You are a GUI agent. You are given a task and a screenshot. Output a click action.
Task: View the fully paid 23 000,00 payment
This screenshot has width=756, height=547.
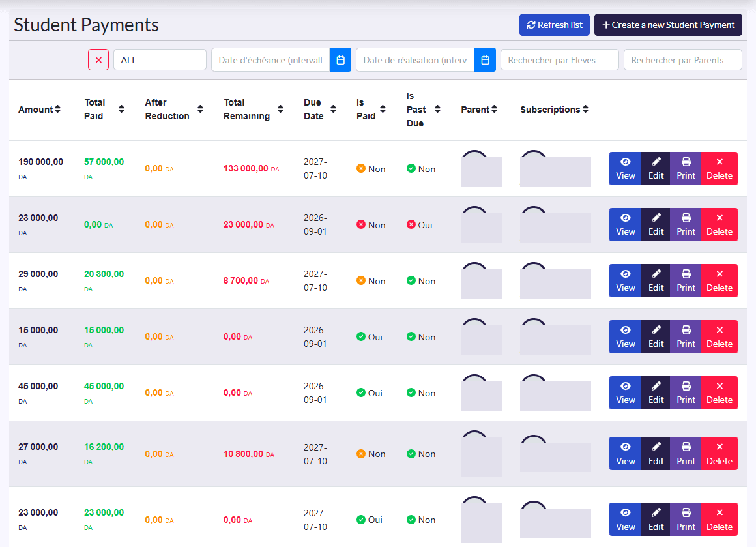click(x=626, y=520)
